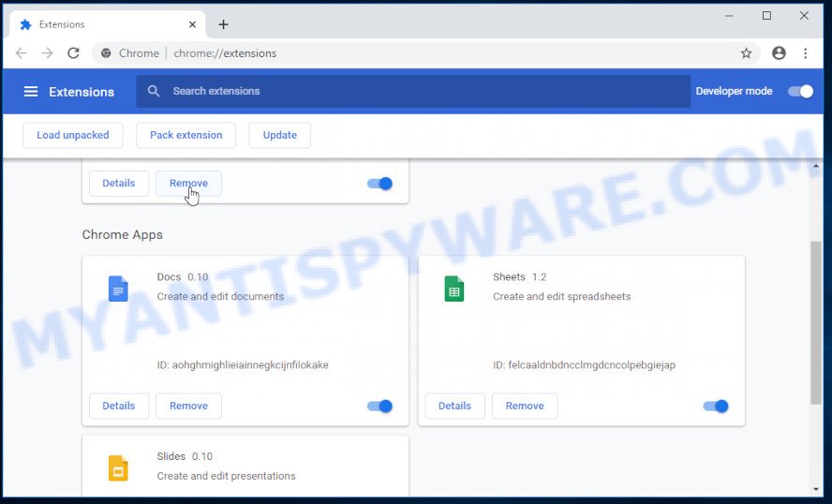Select the Extensions browser tab

[x=106, y=24]
